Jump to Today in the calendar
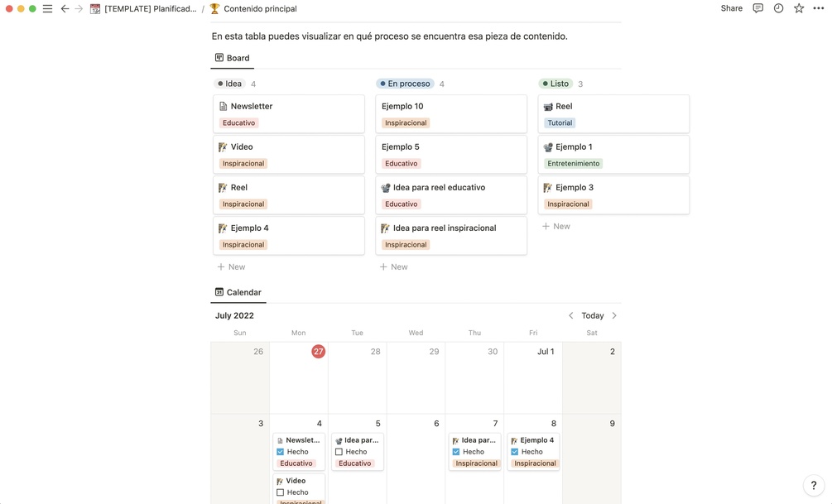Screen dimensions: 832x504 pos(593,315)
